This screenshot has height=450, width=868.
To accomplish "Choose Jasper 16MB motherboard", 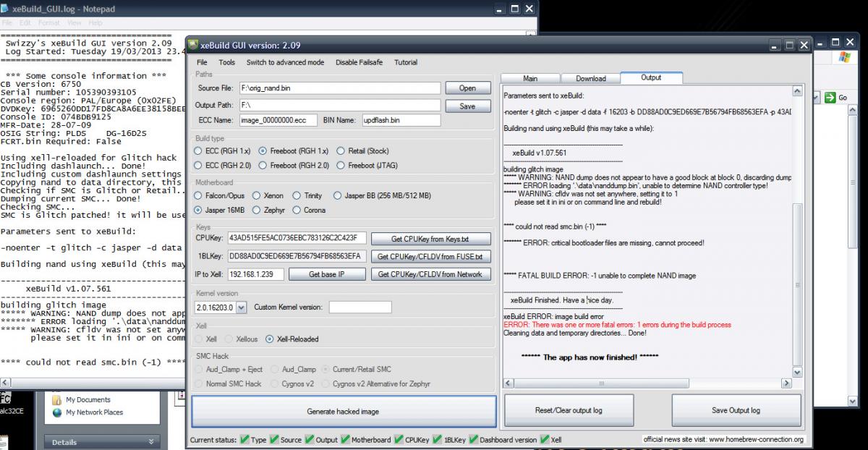I will [x=198, y=210].
